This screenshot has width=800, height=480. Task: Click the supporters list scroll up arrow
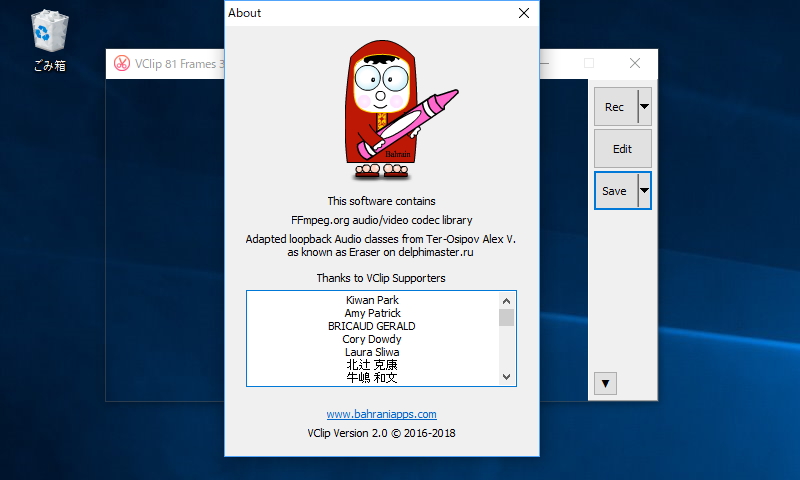pos(506,301)
